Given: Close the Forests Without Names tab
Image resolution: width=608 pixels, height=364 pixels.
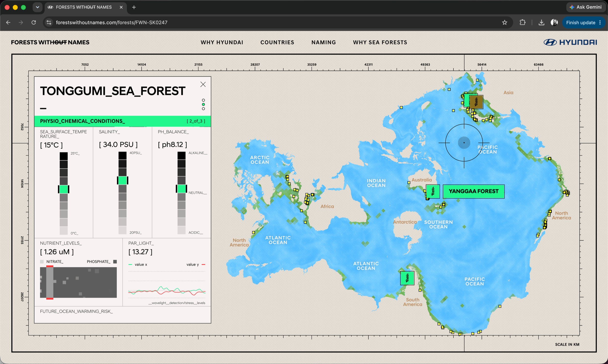Looking at the screenshot, I should (121, 7).
